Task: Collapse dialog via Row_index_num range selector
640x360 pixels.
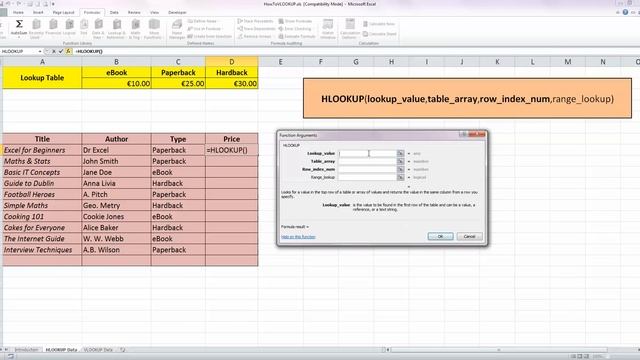Action: point(400,169)
